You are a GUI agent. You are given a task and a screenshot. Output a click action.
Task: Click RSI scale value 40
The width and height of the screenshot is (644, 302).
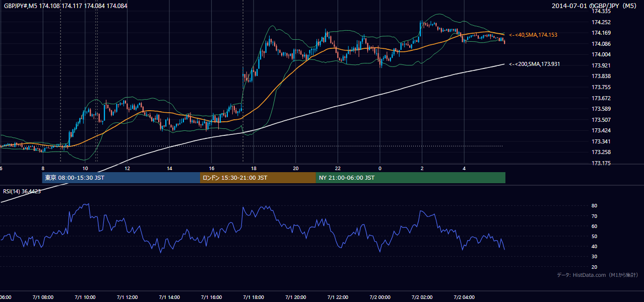[x=595, y=246]
